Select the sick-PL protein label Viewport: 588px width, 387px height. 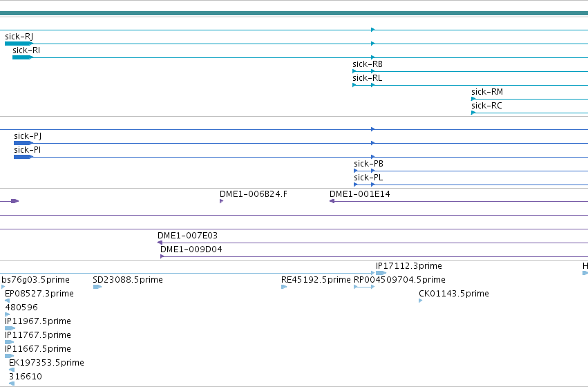[369, 178]
